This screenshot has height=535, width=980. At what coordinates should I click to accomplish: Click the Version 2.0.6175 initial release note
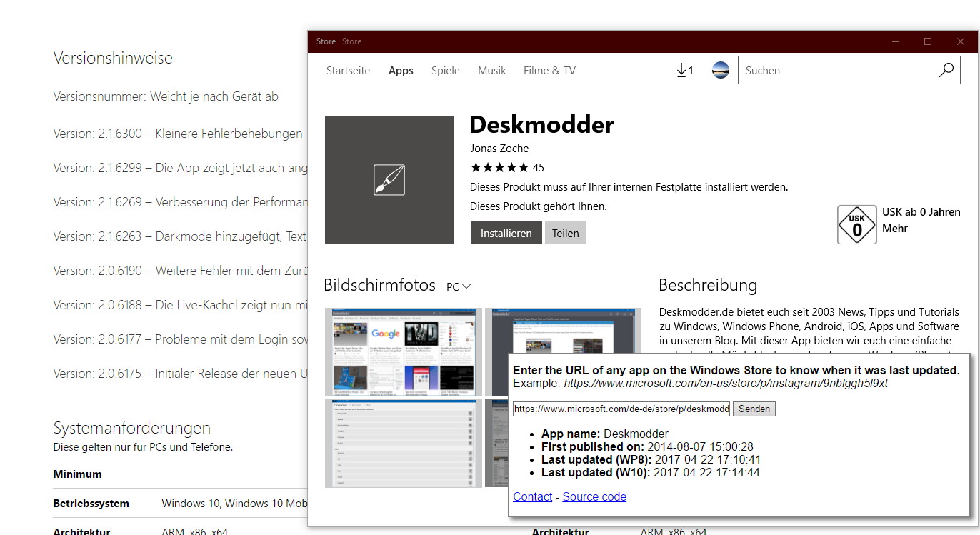coord(180,374)
